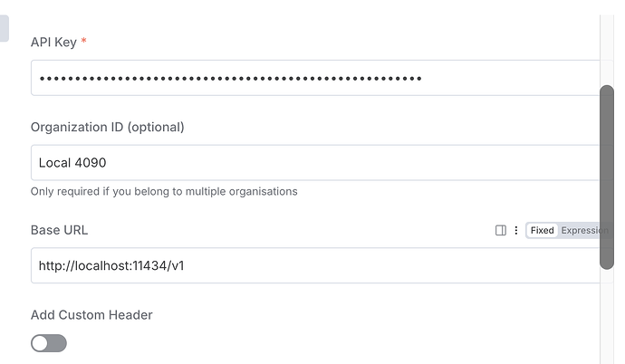The height and width of the screenshot is (364, 625).
Task: Click the Organization ID (optional) label
Action: (x=107, y=127)
